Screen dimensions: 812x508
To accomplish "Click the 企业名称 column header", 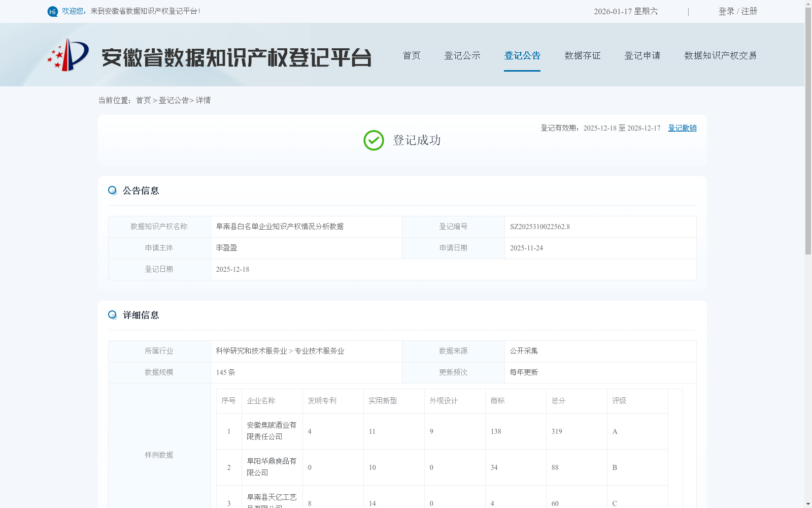I will [x=261, y=401].
